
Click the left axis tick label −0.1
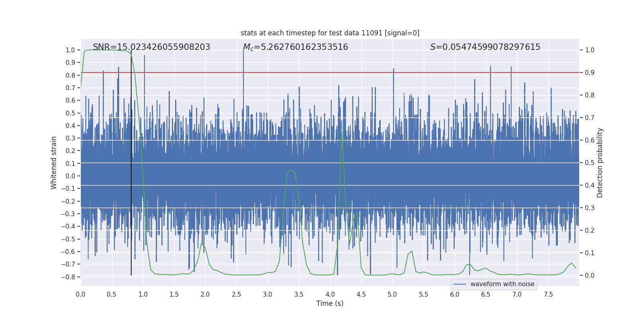click(x=68, y=189)
